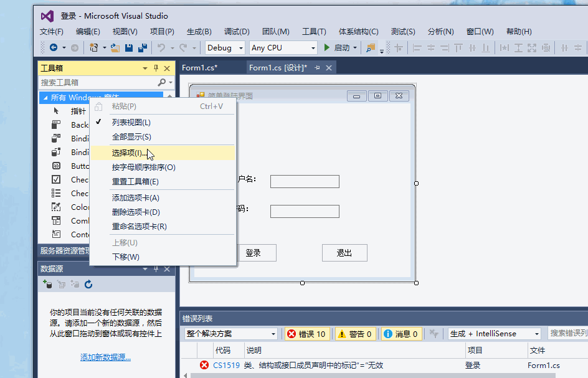Click the Find in Files icon

(x=371, y=47)
